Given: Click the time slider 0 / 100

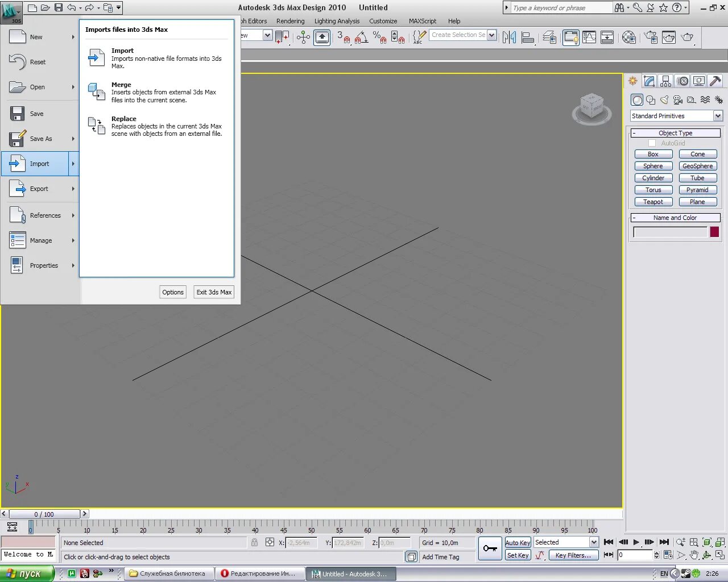Looking at the screenshot, I should click(44, 514).
